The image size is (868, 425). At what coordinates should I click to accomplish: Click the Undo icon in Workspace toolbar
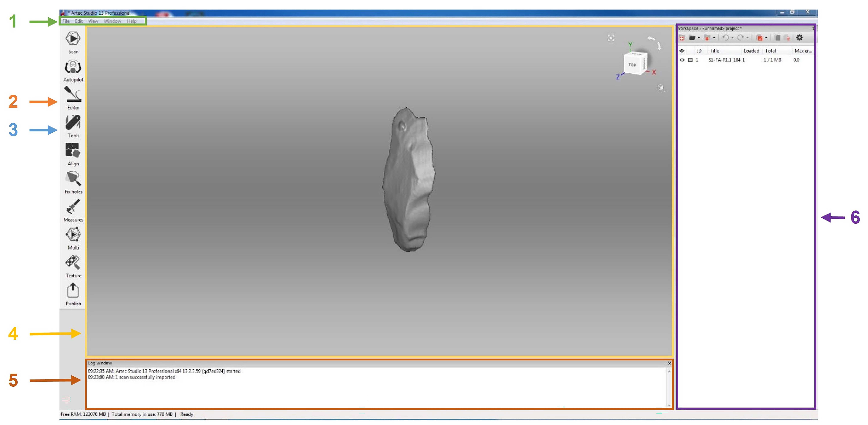(726, 38)
